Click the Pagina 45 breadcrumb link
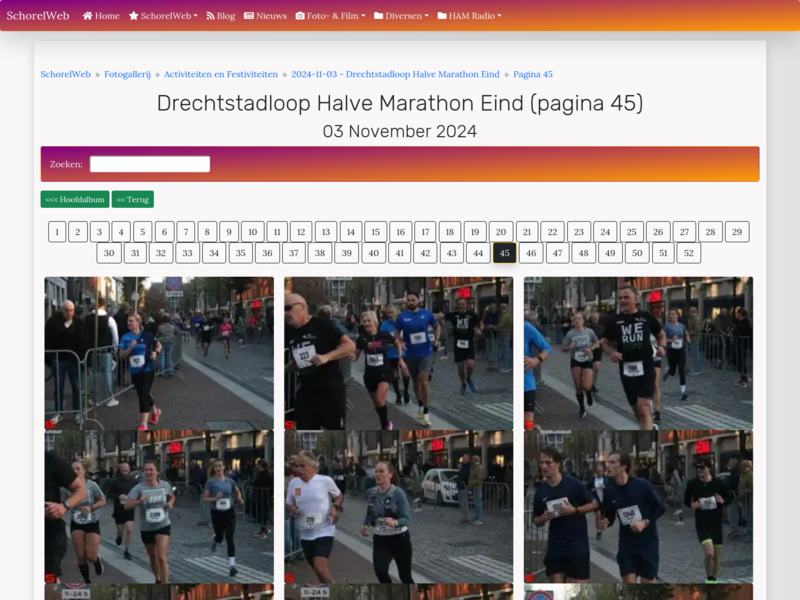Screen dimensions: 800x600 click(x=533, y=74)
